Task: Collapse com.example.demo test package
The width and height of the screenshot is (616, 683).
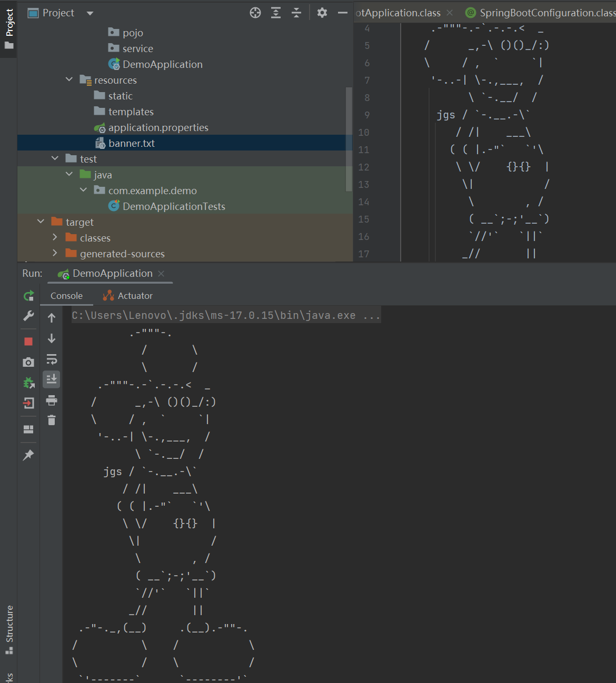Action: 84,190
